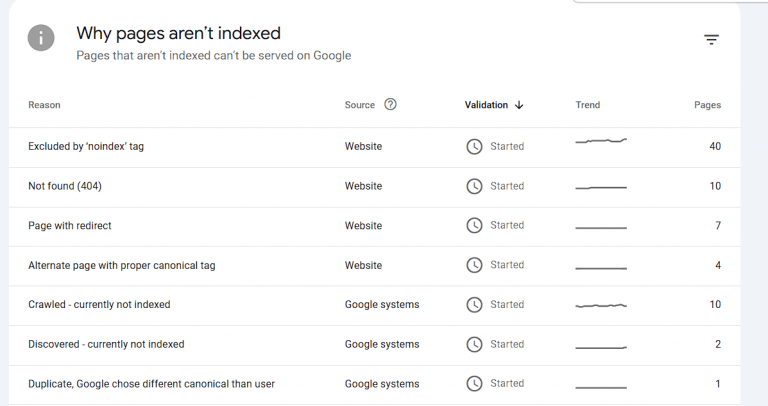Click the clock icon in the Discovered row

click(475, 344)
